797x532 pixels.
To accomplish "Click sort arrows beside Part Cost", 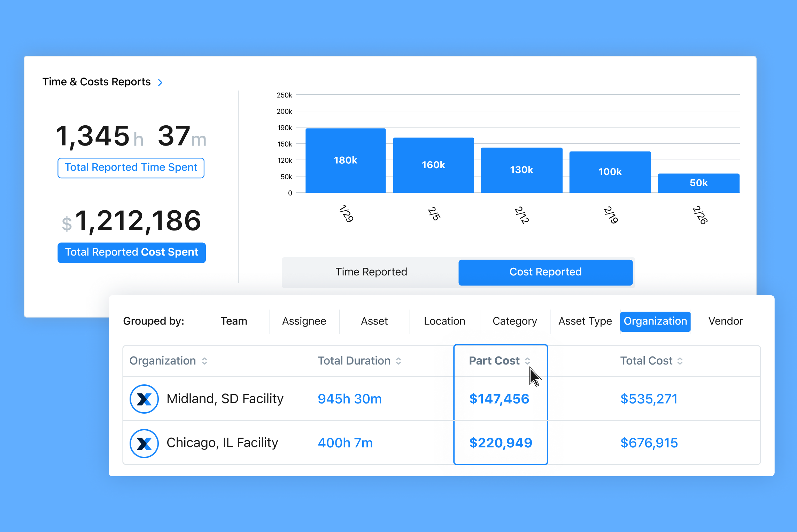I will tap(527, 361).
